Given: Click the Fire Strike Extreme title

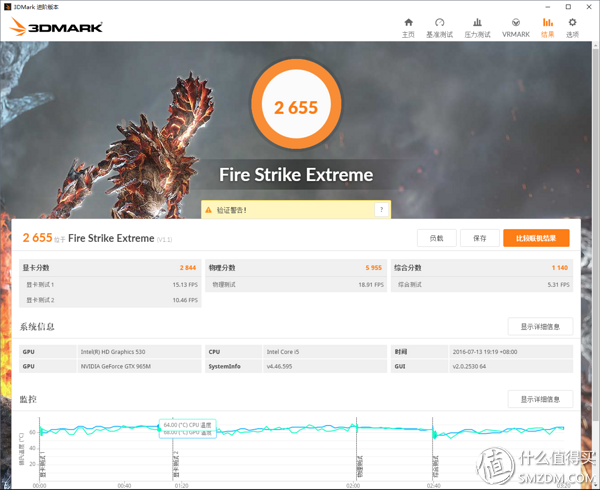Looking at the screenshot, I should 296,175.
